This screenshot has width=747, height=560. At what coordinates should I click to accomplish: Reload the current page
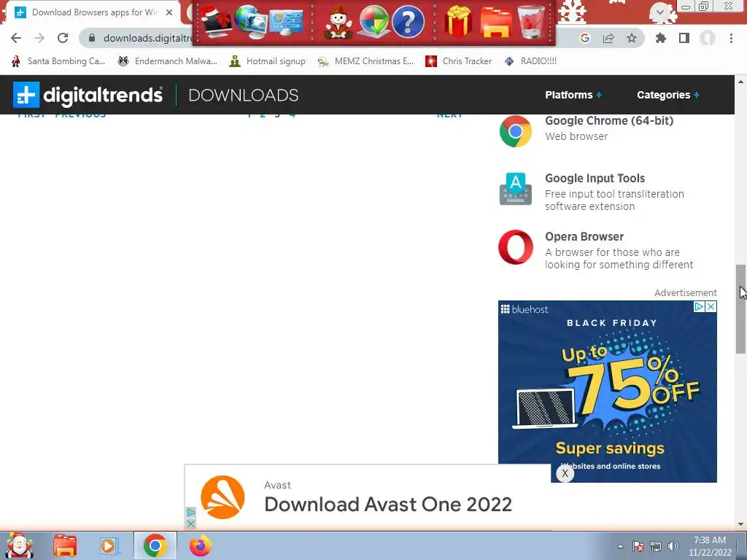coord(63,38)
